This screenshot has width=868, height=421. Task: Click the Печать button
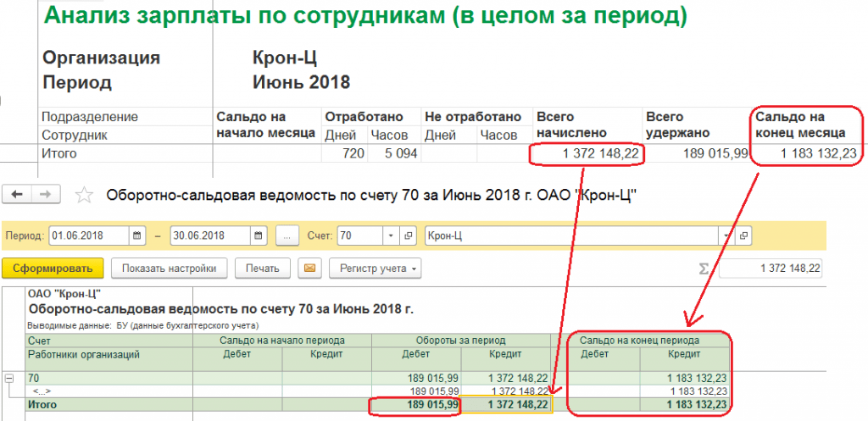263,269
